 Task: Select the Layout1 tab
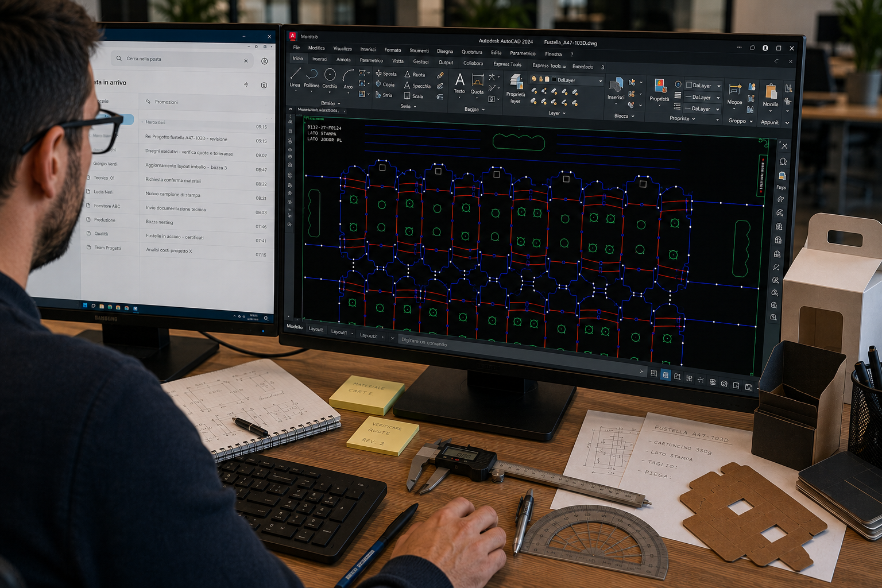pyautogui.click(x=339, y=332)
